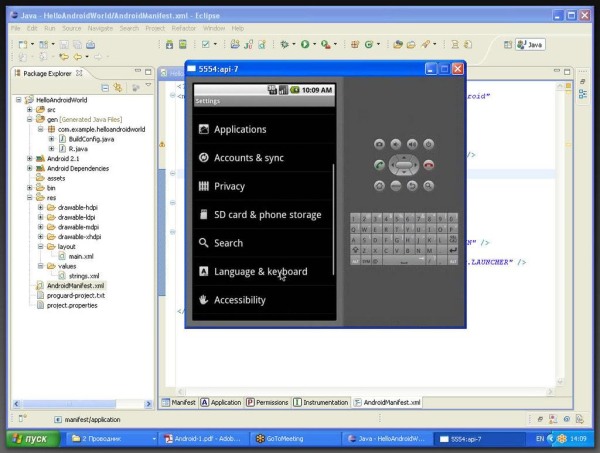Click the Run toolbar icon in Eclipse
This screenshot has width=600, height=453.
305,45
